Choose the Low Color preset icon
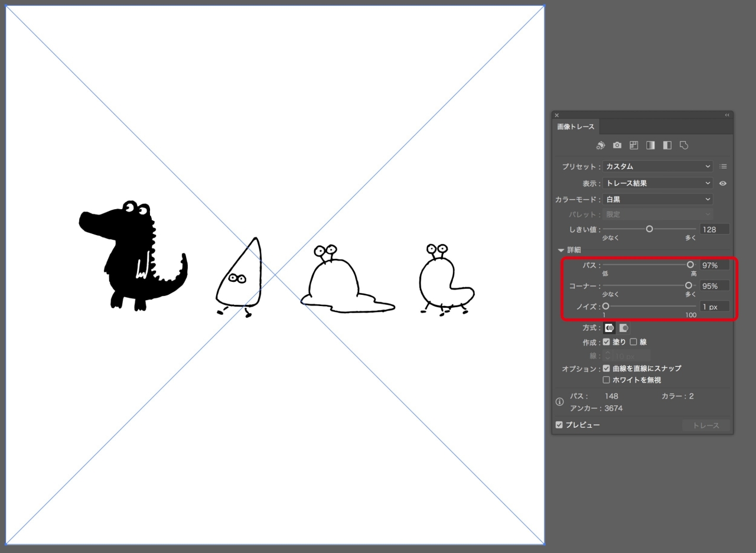Image resolution: width=756 pixels, height=553 pixels. (634, 145)
